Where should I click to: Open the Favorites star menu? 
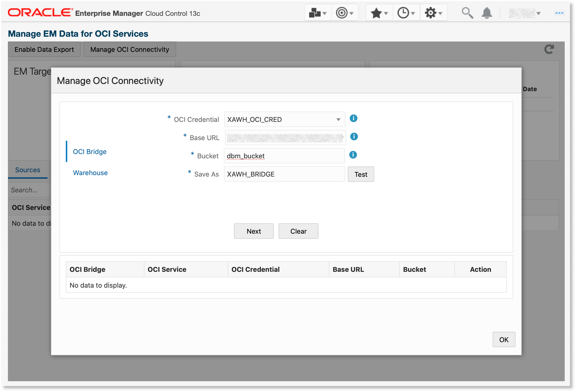click(x=379, y=13)
